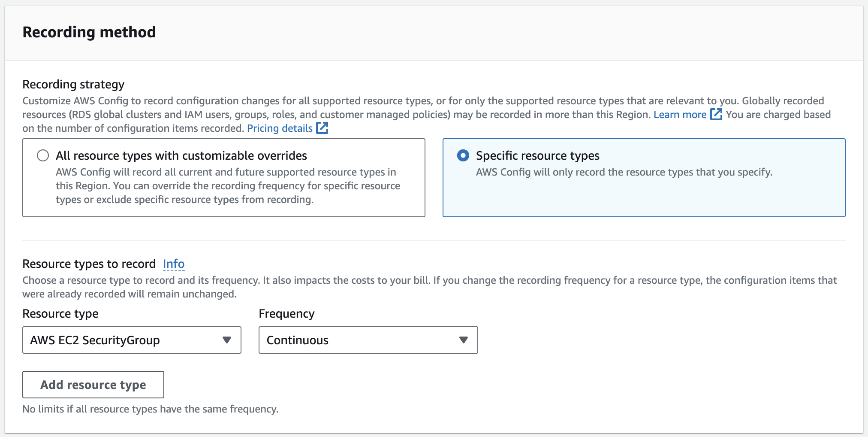Screen dimensions: 868x437
Task: Show Info for Resource types to record
Action: (174, 264)
